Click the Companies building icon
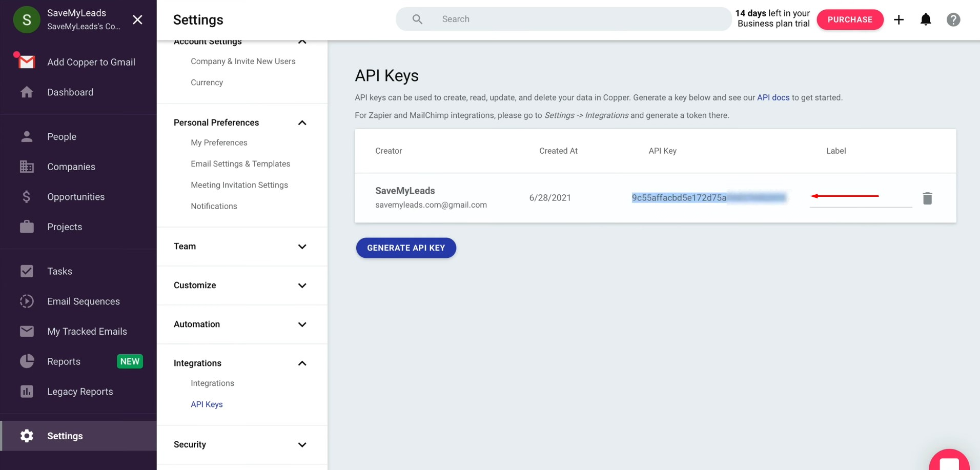This screenshot has height=470, width=980. pos(27,167)
